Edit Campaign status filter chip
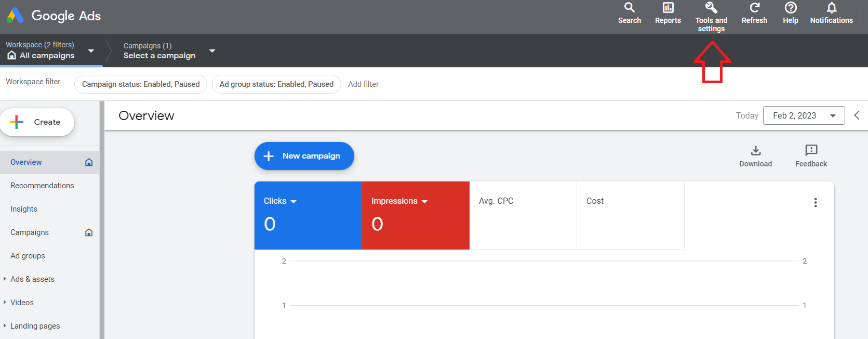Image resolution: width=868 pixels, height=339 pixels. [141, 84]
